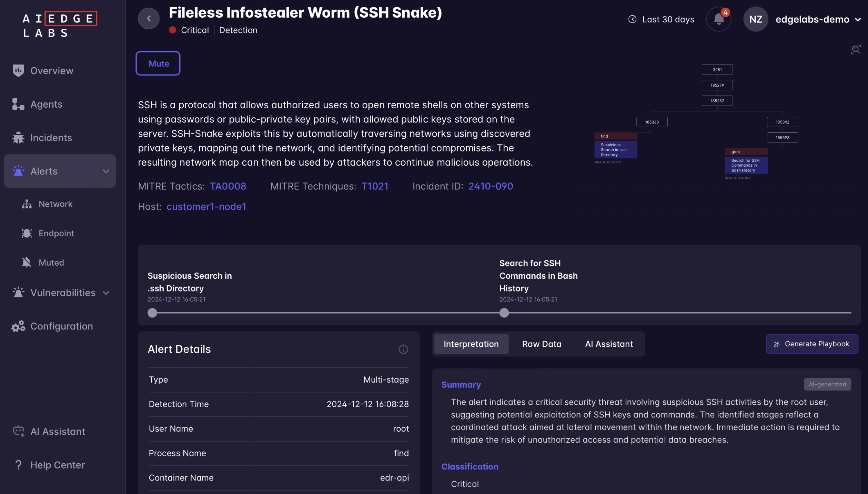Click the Agents sidebar icon
Image resolution: width=868 pixels, height=494 pixels.
(x=18, y=104)
